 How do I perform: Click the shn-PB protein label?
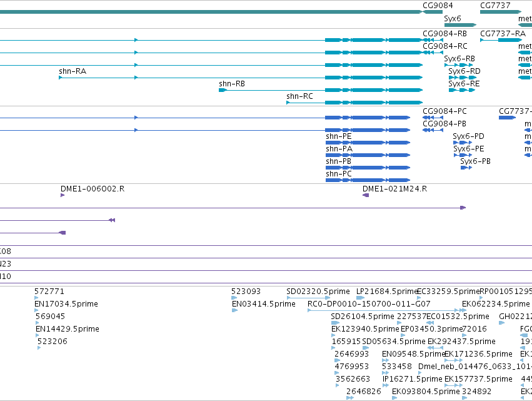(x=338, y=161)
